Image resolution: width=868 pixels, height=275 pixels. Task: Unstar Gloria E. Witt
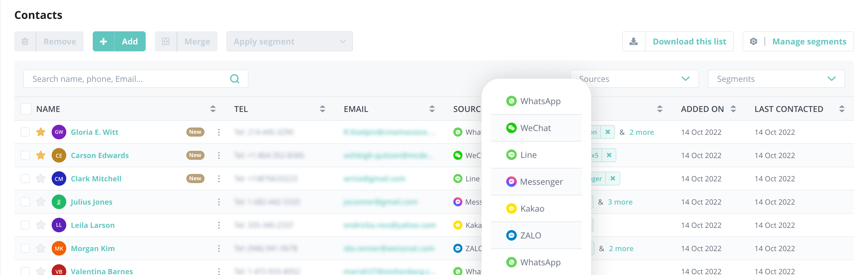pyautogui.click(x=41, y=132)
